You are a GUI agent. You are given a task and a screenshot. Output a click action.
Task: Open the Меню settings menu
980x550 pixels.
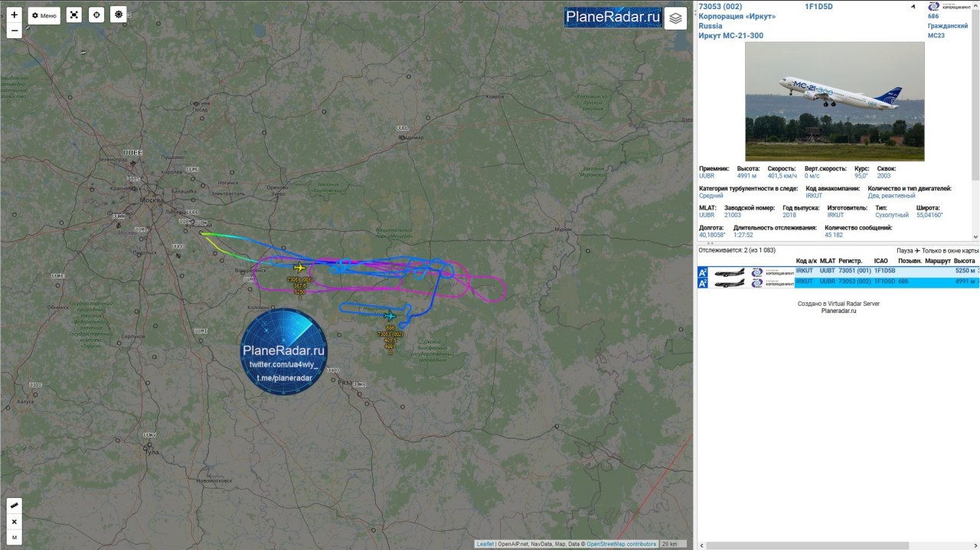coord(44,15)
